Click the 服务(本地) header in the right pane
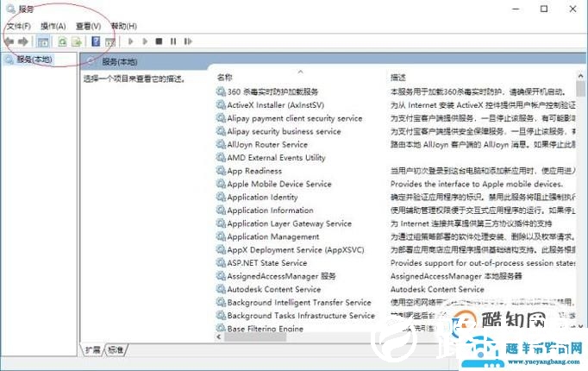 tap(120, 62)
